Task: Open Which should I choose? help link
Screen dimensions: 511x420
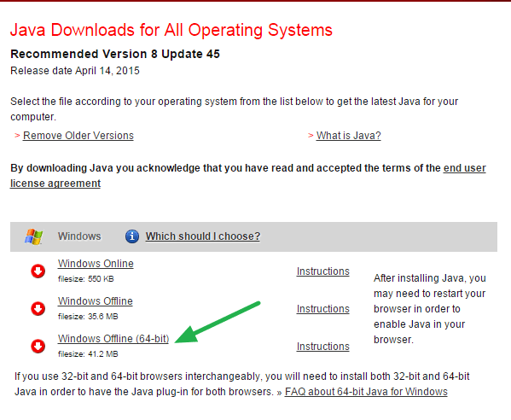Action: 203,236
